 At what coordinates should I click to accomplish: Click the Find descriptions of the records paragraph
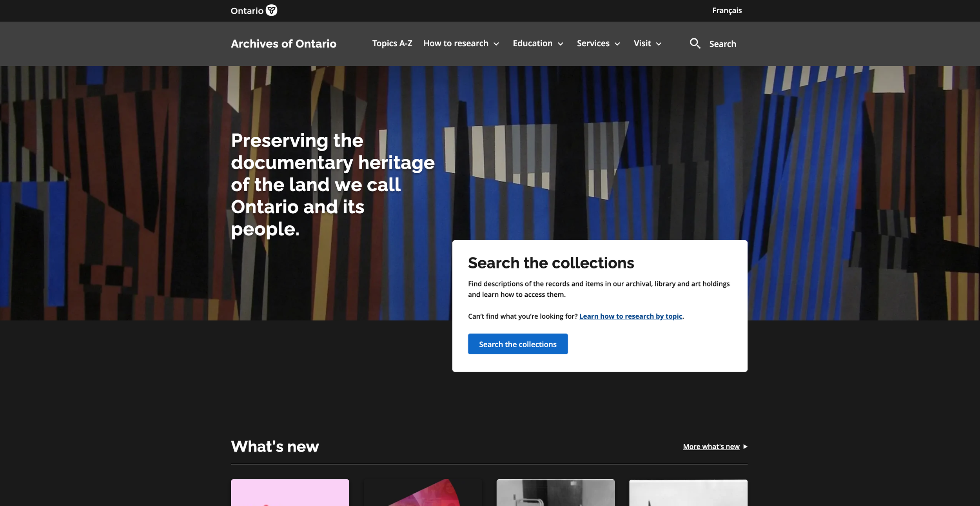coord(599,289)
